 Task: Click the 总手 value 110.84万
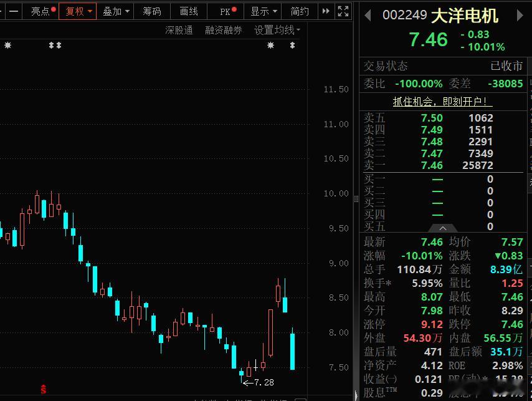coord(420,269)
